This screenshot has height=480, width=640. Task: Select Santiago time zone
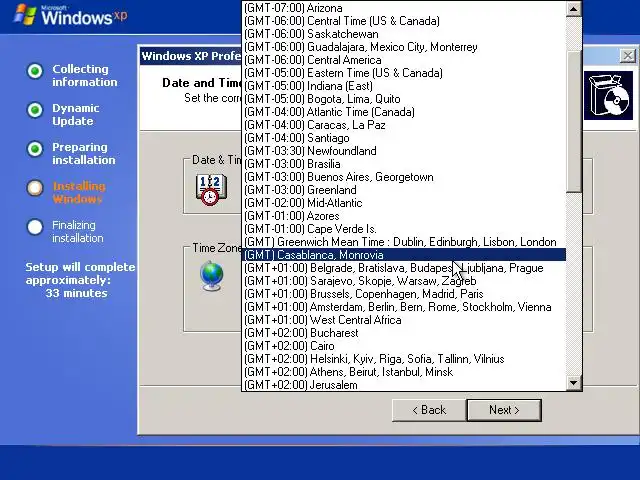coord(404,138)
